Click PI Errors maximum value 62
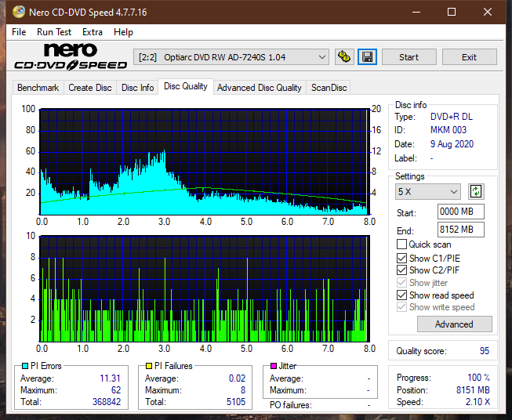 tap(116, 390)
